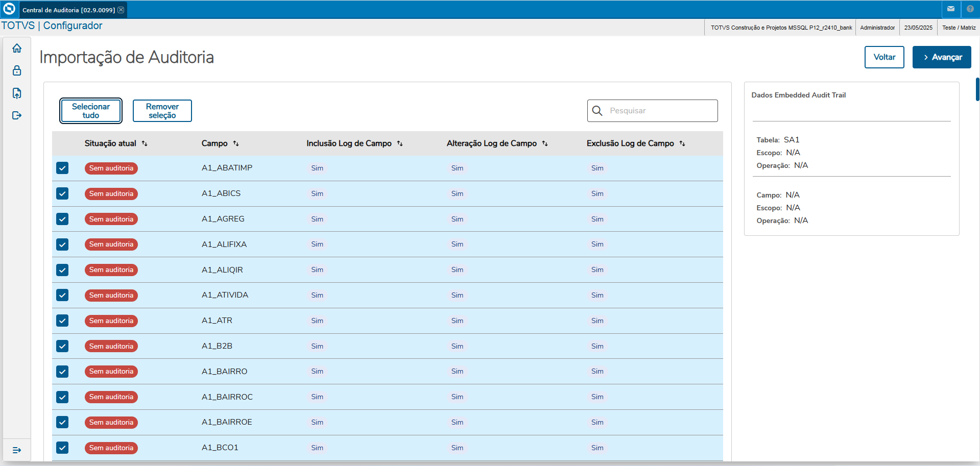Open the mail envelope icon in the top bar

(951, 9)
